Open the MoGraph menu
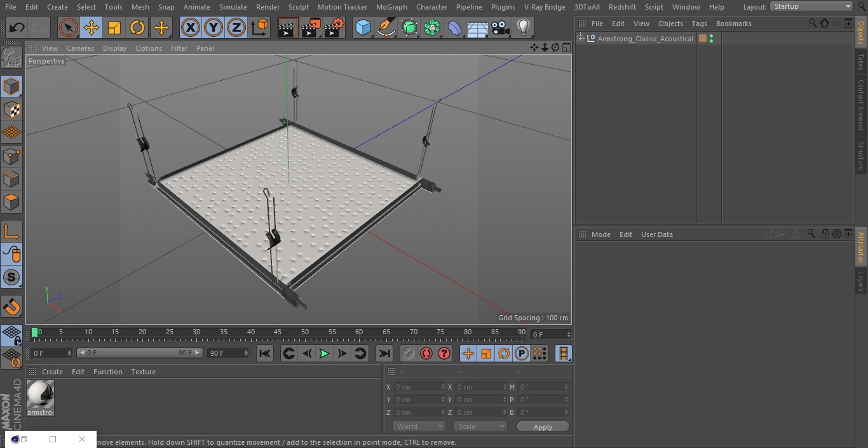The height and width of the screenshot is (448, 868). [391, 7]
